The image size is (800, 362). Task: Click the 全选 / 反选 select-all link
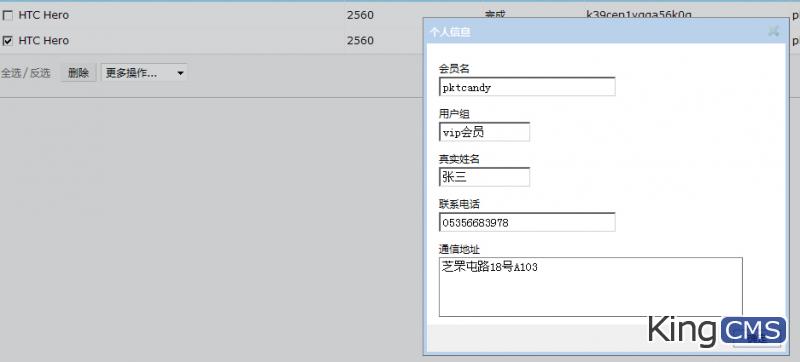pos(26,73)
